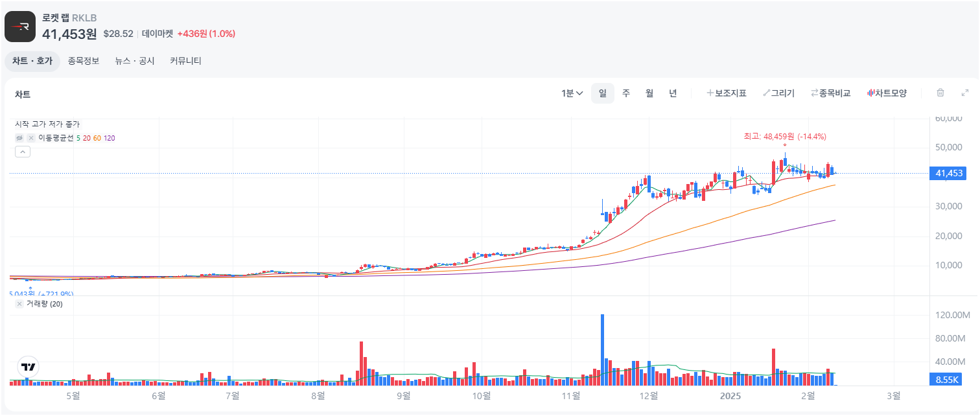Expand chart to fullscreen view
The height and width of the screenshot is (416, 980).
(x=965, y=93)
